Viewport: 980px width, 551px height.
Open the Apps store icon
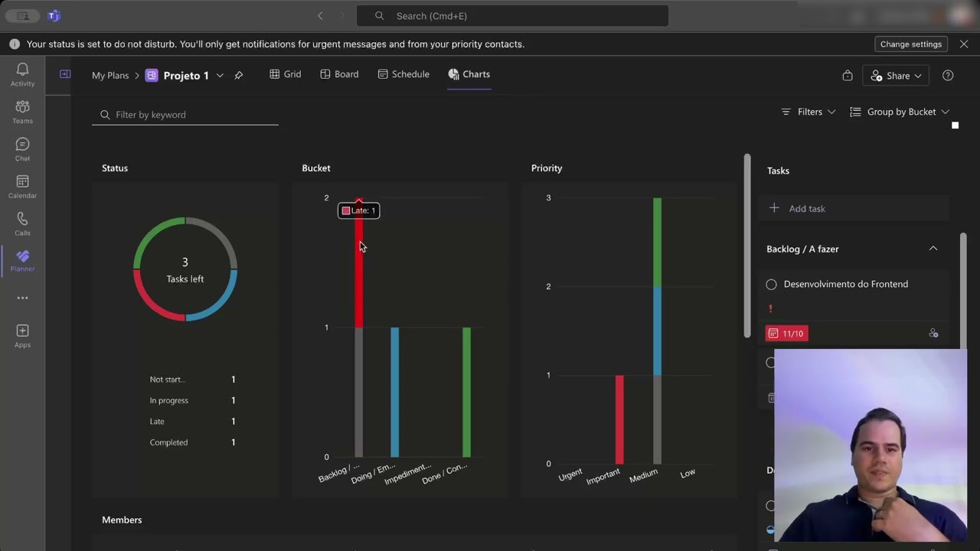(22, 335)
